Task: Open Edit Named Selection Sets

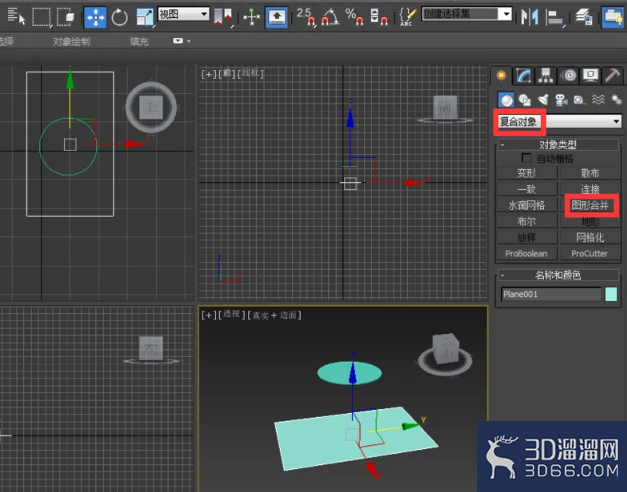Action: coord(406,17)
